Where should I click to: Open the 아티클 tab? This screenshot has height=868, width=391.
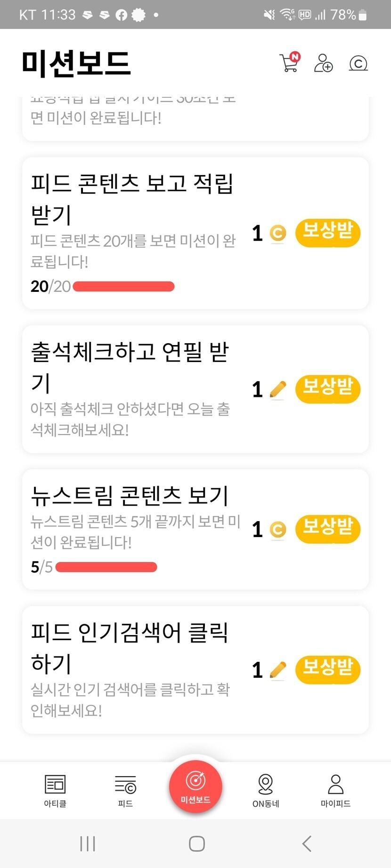tap(55, 790)
